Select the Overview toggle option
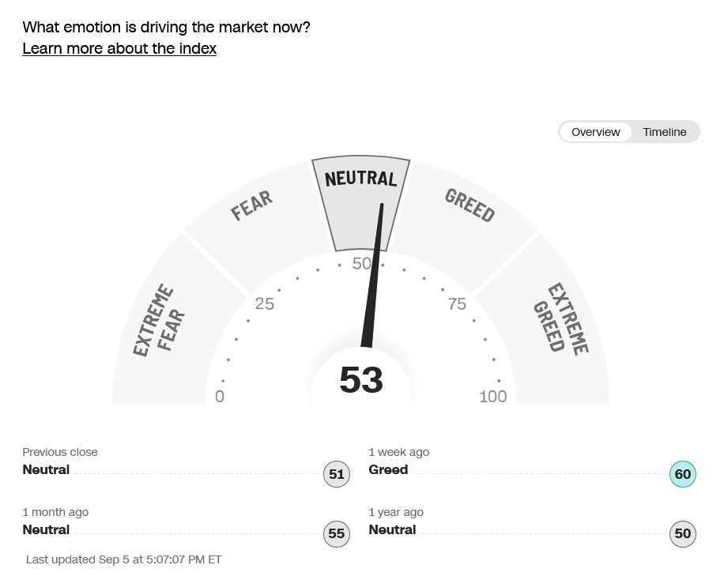 click(x=596, y=132)
